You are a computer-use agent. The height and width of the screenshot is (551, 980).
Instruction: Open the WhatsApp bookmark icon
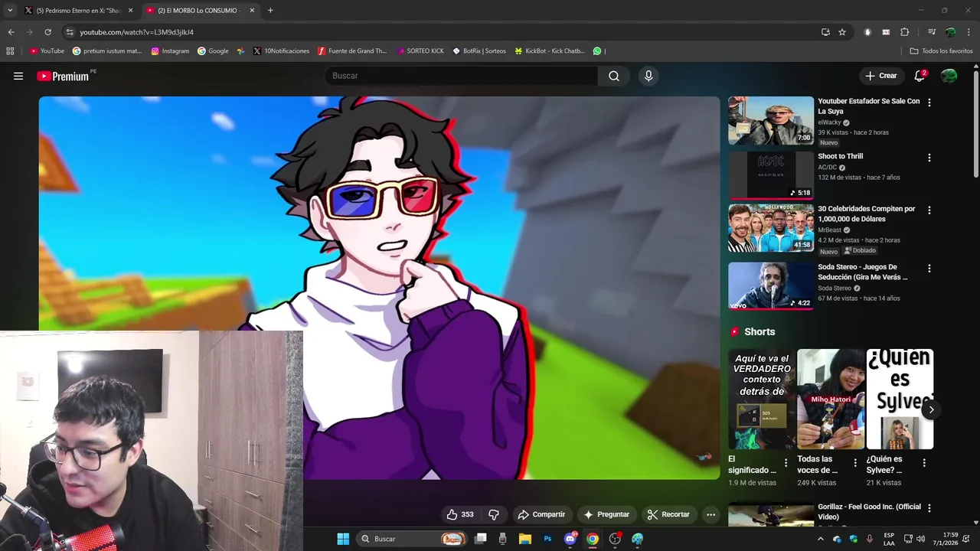[597, 51]
